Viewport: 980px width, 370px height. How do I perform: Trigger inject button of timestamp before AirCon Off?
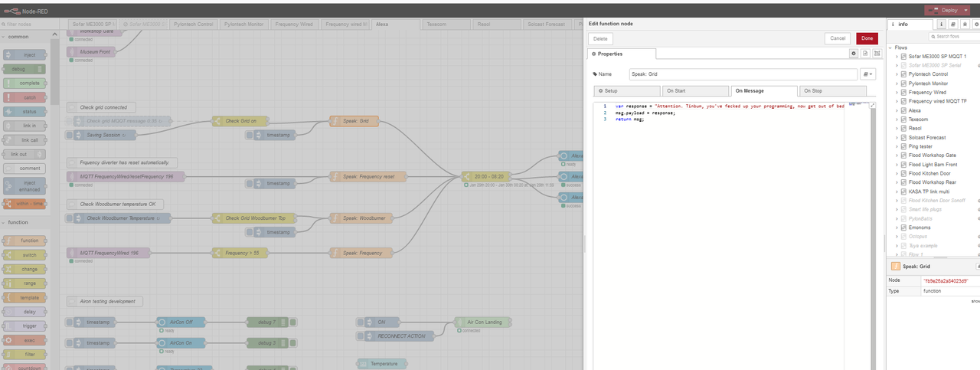pyautogui.click(x=70, y=322)
